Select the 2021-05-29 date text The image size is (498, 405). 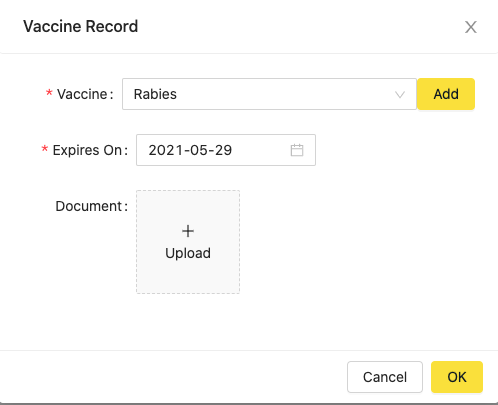(x=190, y=150)
